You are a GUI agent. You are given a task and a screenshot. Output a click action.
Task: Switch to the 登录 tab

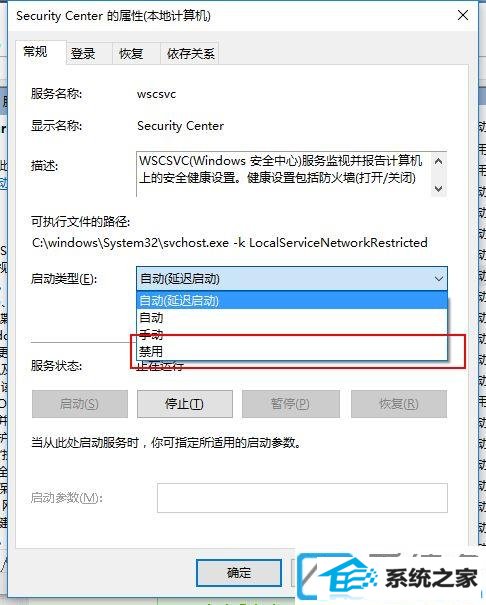[x=84, y=53]
